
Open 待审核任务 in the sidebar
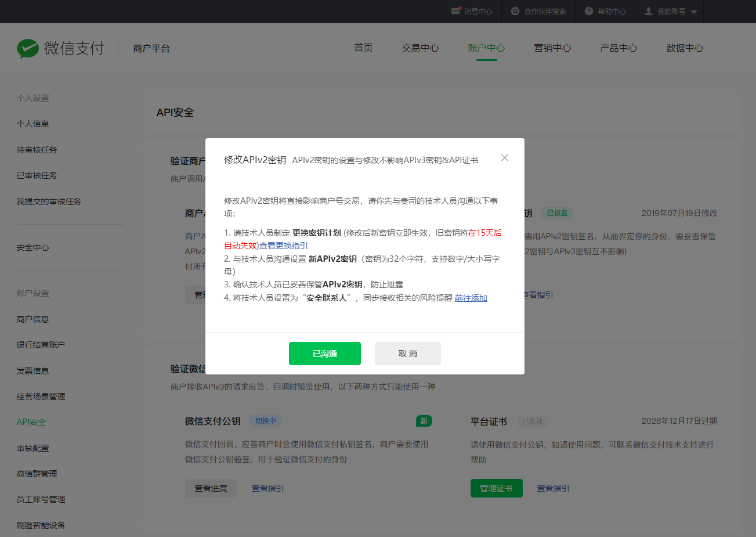tap(37, 150)
